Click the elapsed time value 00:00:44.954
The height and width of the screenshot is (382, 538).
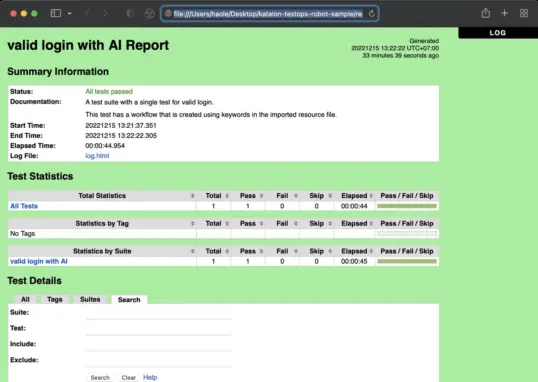pos(105,146)
